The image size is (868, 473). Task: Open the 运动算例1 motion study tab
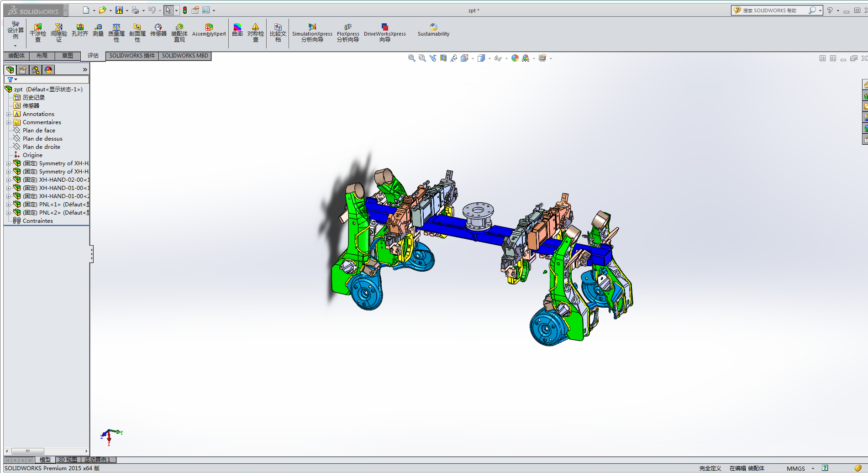tap(97, 460)
